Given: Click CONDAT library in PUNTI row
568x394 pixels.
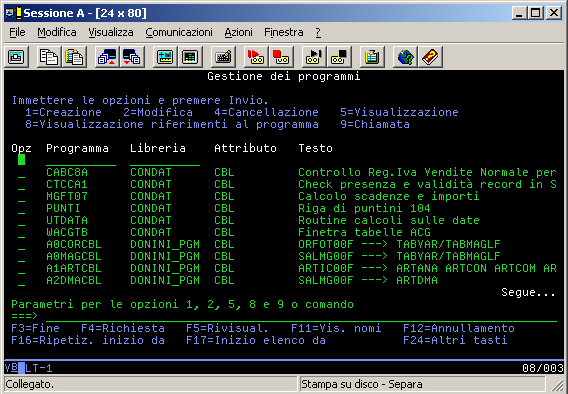Looking at the screenshot, I should click(x=151, y=208).
